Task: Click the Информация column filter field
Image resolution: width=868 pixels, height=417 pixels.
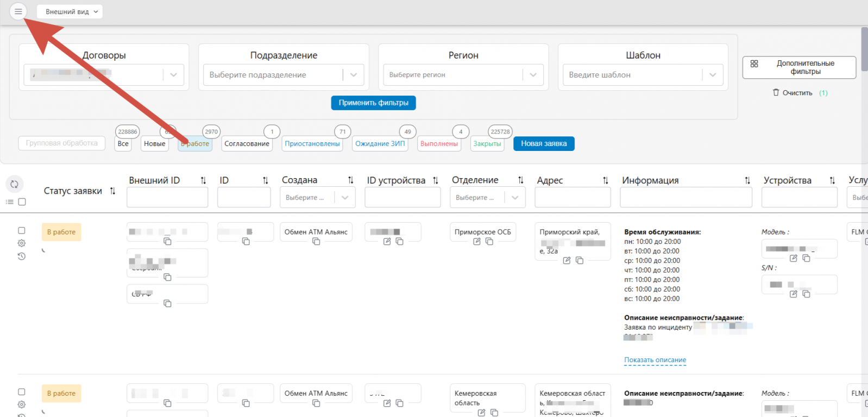Action: coord(685,198)
